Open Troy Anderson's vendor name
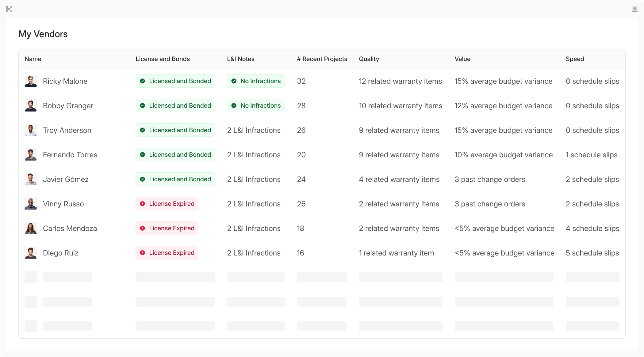Screen dimensions: 644x357 (x=67, y=130)
